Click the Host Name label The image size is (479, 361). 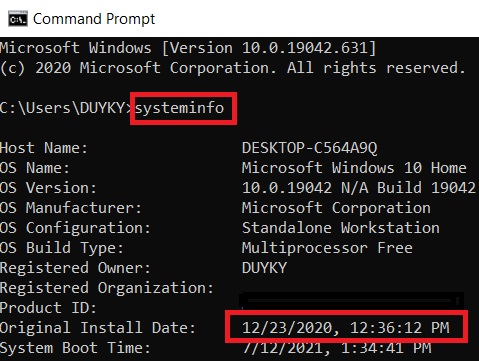pos(44,148)
